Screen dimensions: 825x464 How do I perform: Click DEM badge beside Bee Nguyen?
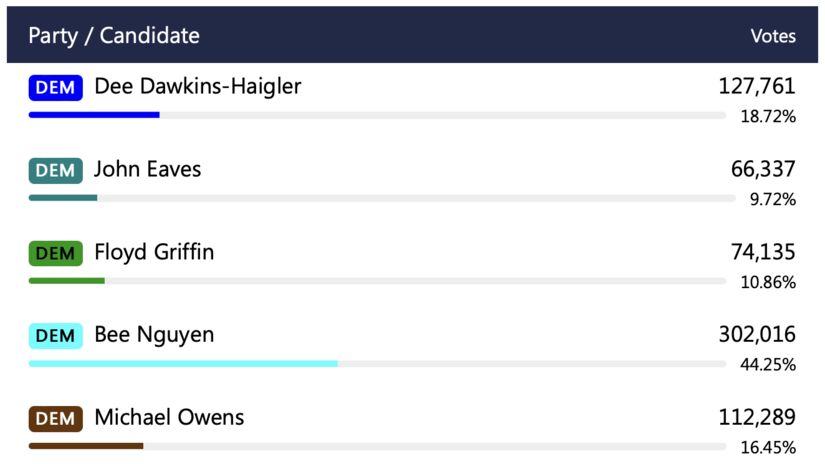point(55,335)
